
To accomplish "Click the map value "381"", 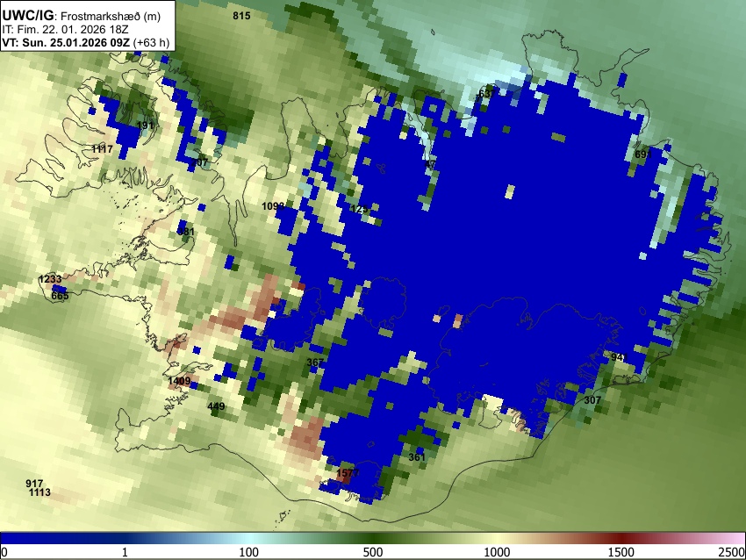I will (185, 232).
